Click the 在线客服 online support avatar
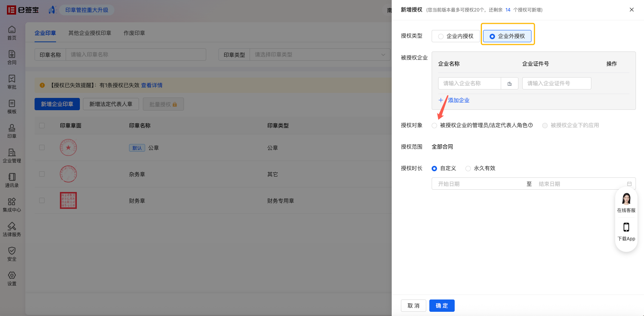 [x=626, y=199]
